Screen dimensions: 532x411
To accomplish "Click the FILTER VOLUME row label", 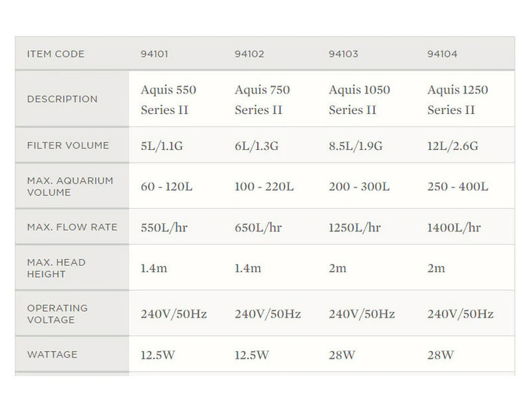I will click(68, 145).
